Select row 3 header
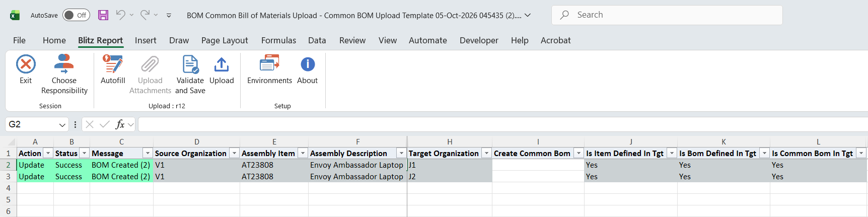The height and width of the screenshot is (217, 868). point(8,177)
